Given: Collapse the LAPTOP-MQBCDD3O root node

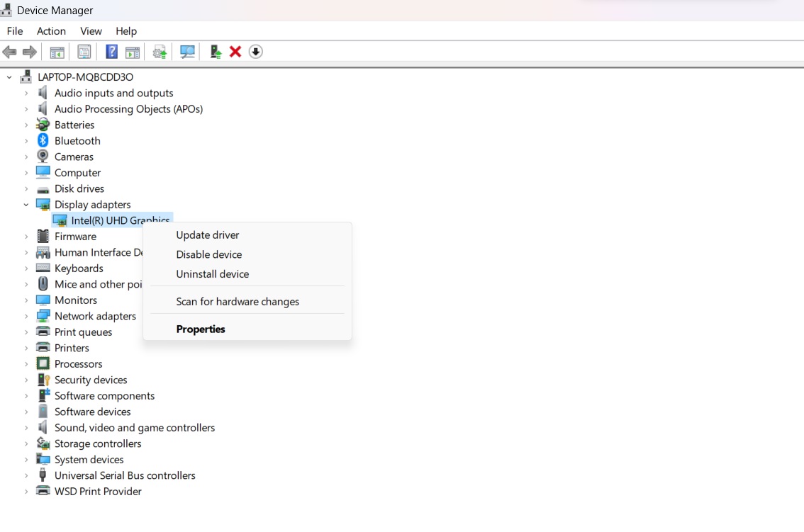Looking at the screenshot, I should coord(9,77).
